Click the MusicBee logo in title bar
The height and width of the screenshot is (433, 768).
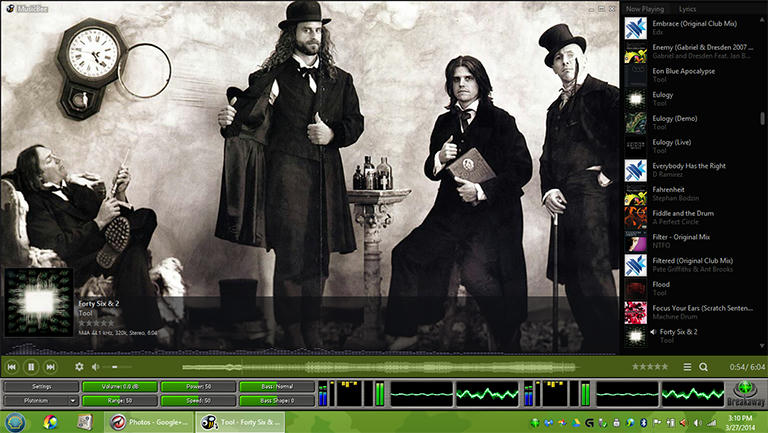(x=9, y=8)
